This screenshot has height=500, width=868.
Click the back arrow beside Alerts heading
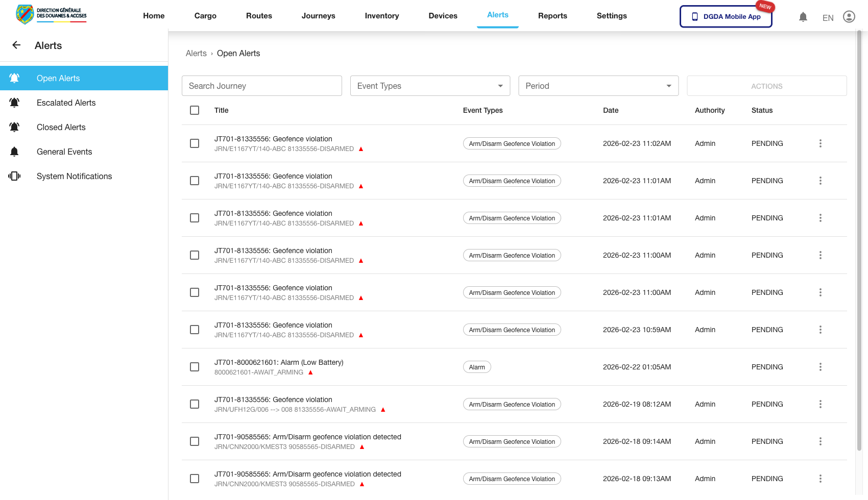tap(16, 45)
